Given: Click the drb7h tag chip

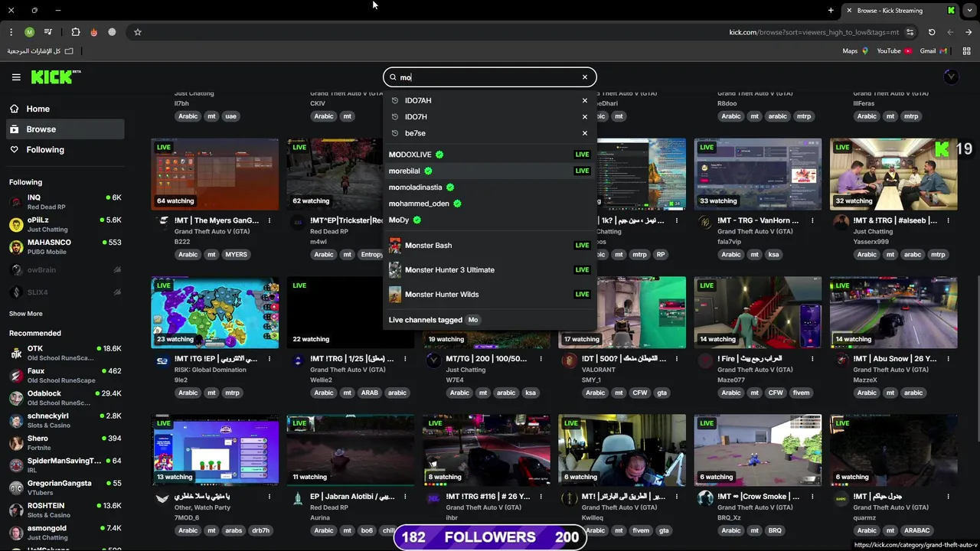Looking at the screenshot, I should click(x=260, y=530).
